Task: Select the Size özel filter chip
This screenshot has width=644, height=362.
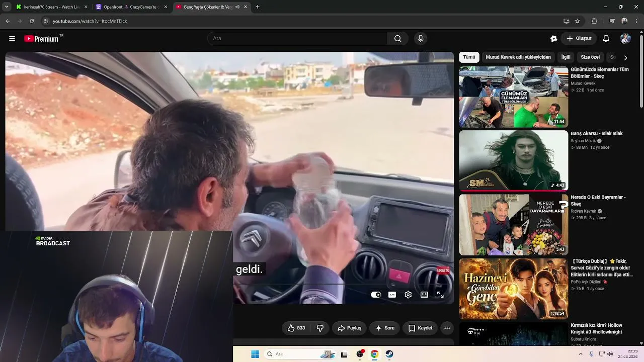Action: [591, 57]
